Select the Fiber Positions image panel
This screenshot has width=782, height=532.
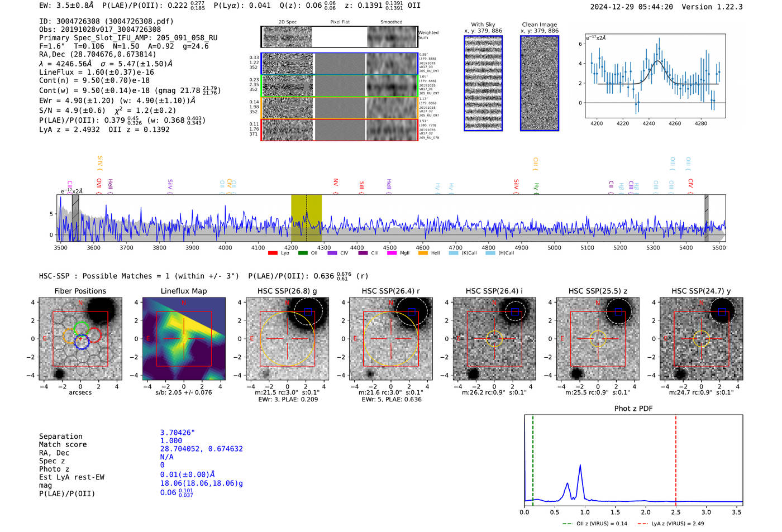tap(80, 339)
